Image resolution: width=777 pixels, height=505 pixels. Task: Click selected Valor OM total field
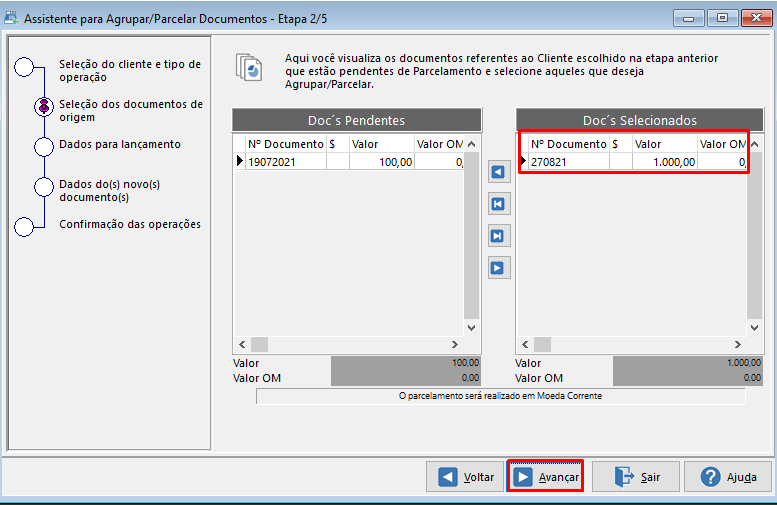pyautogui.click(x=688, y=378)
